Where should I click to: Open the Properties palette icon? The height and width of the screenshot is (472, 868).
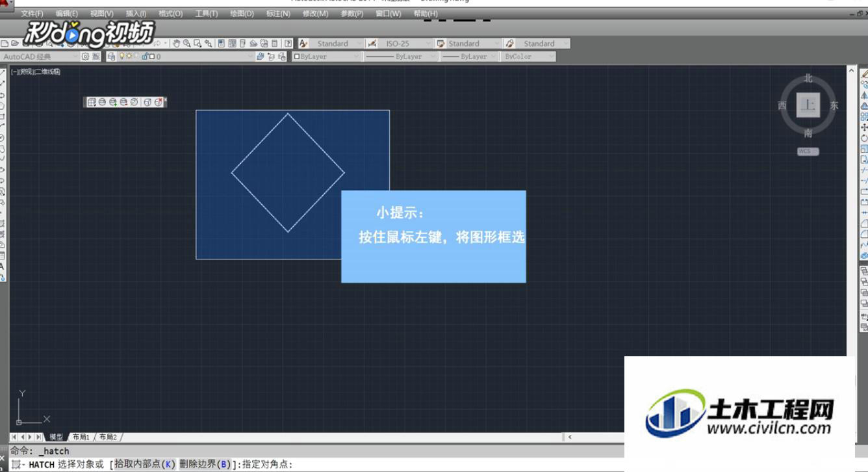[221, 44]
